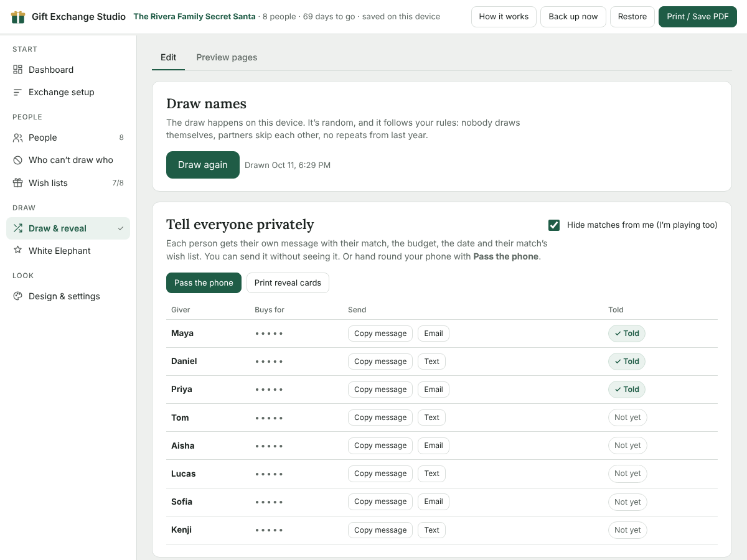
Task: Click the Gift Exchange Studio gift logo icon
Action: [x=18, y=17]
